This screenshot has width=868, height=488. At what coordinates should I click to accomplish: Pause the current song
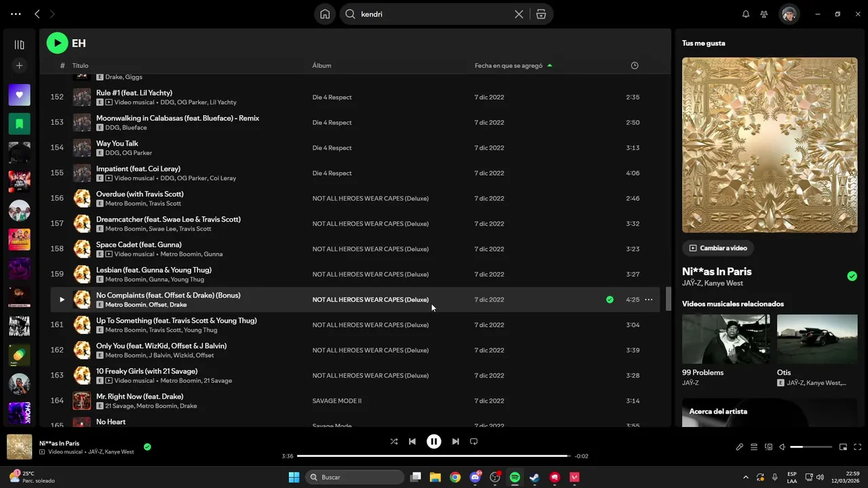click(434, 441)
